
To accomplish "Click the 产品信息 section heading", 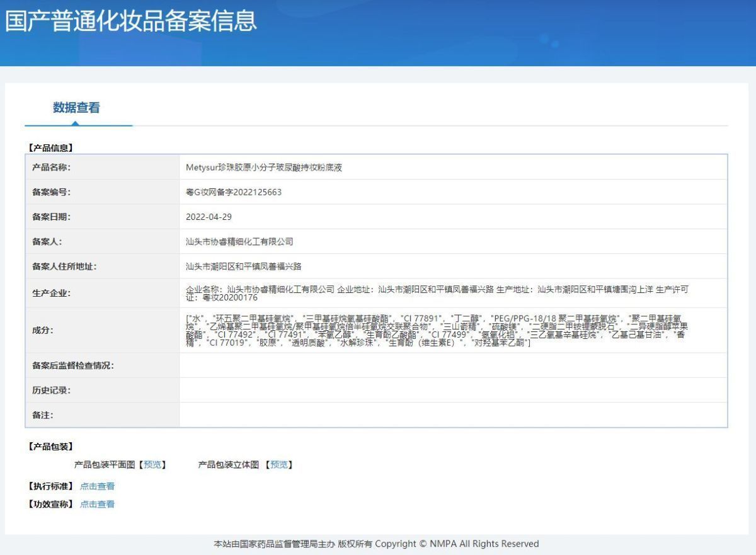I will click(x=51, y=148).
